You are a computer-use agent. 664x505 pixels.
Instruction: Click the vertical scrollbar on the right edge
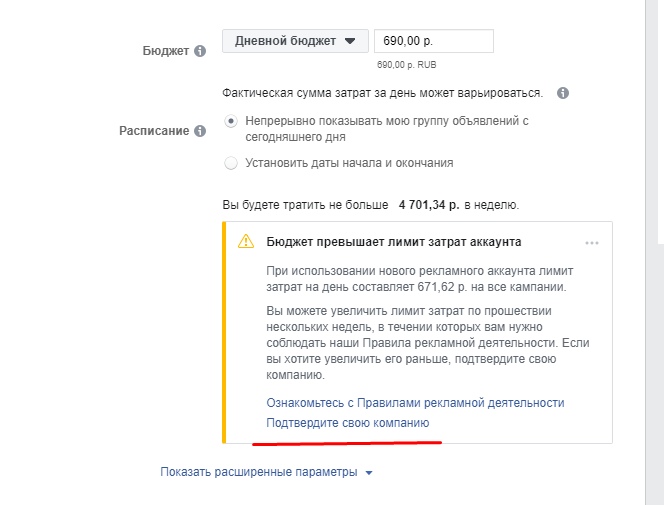[x=655, y=252]
